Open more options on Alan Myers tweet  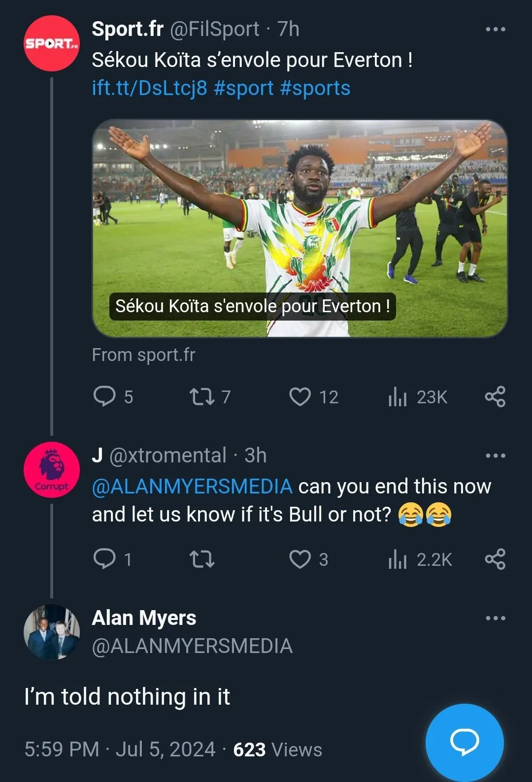[x=495, y=619]
